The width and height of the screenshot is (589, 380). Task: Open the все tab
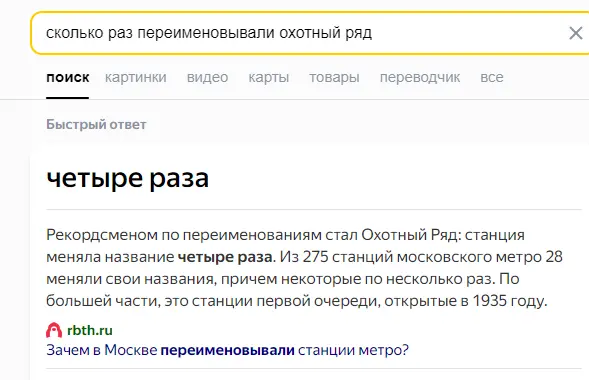click(492, 77)
